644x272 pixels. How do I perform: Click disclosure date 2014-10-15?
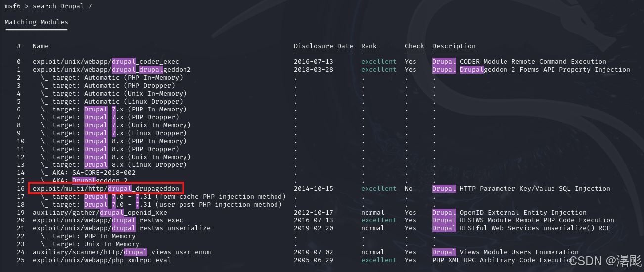pos(314,189)
